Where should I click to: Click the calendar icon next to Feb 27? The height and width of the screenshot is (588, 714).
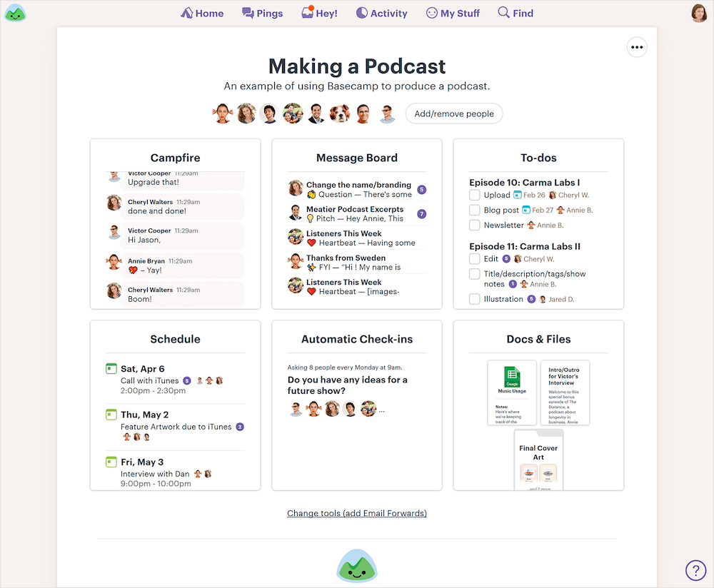click(x=526, y=210)
